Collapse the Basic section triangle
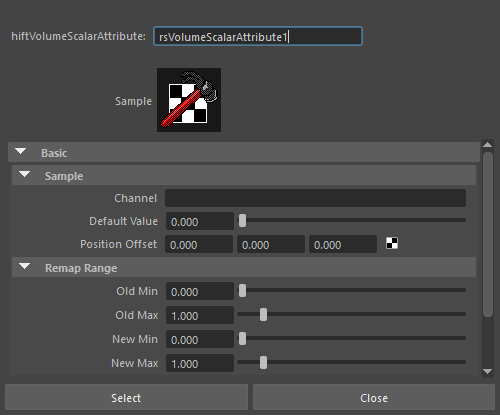The image size is (500, 415). click(x=21, y=152)
